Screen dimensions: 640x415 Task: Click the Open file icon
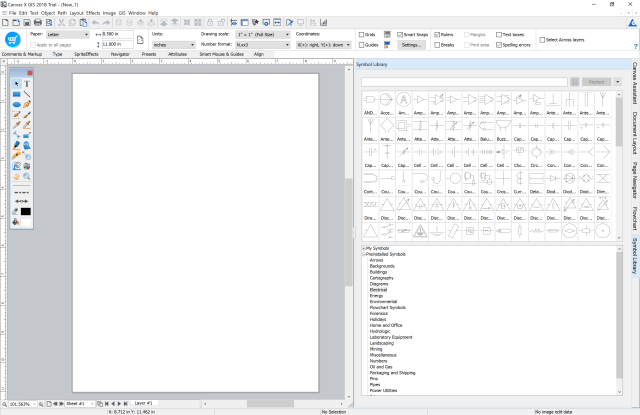(x=16, y=22)
